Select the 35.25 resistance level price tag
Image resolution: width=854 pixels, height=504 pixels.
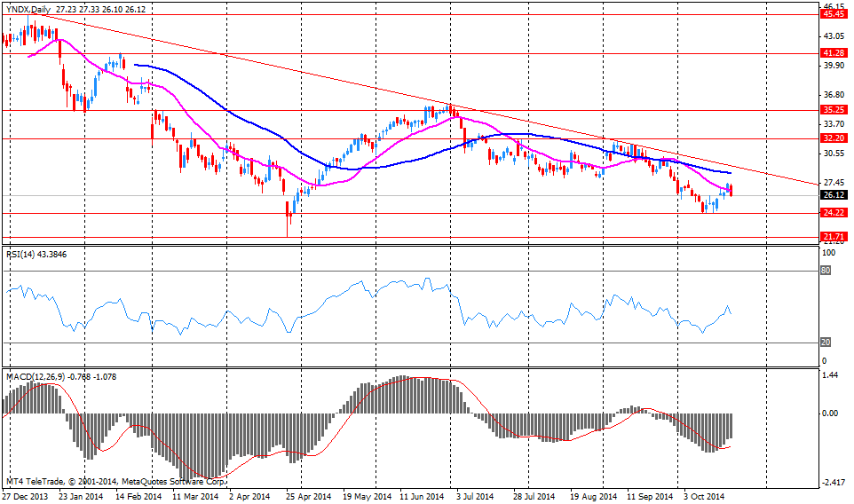point(832,111)
